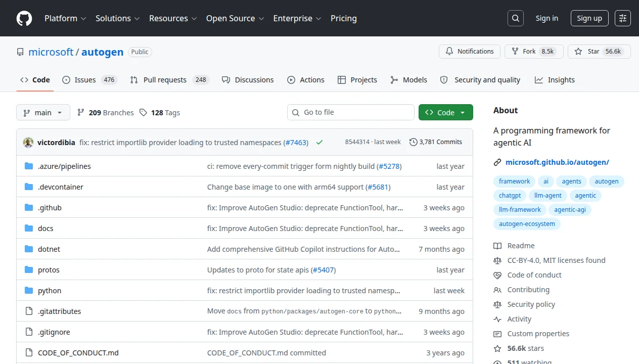Open the Resources menu chevron
This screenshot has height=364, width=639.
pos(195,18)
